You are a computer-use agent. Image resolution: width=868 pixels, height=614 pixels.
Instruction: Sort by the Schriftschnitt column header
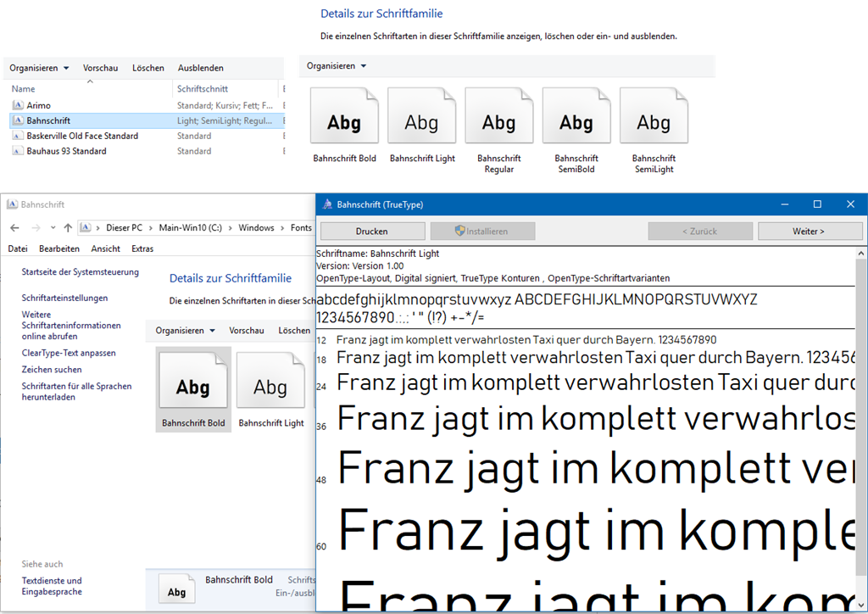(202, 88)
